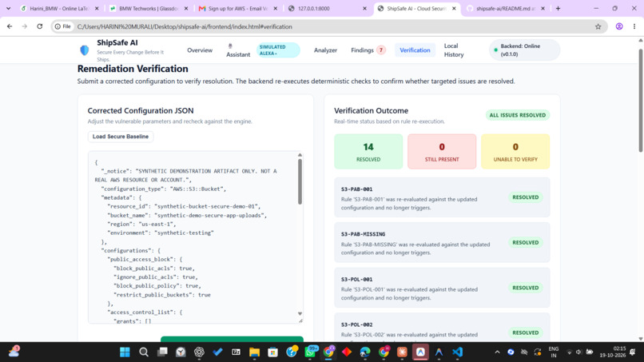Bookmark this page with the star icon
644x362 pixels.
click(x=598, y=26)
